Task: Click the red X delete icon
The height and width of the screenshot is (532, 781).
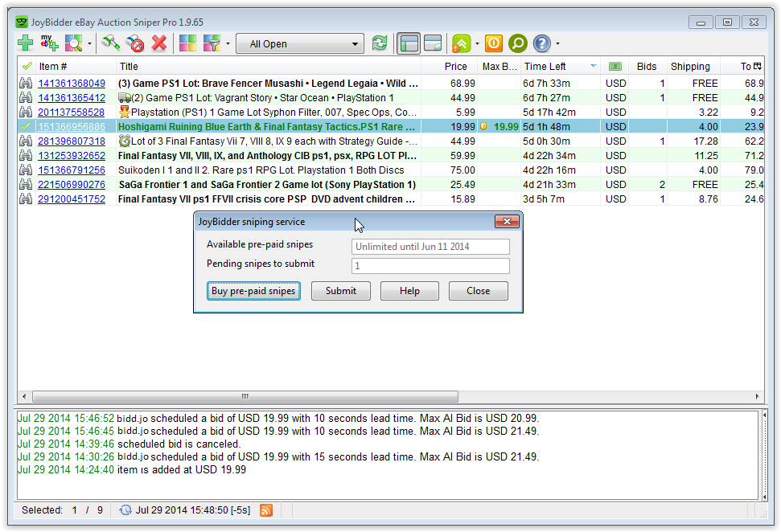Action: pos(159,43)
